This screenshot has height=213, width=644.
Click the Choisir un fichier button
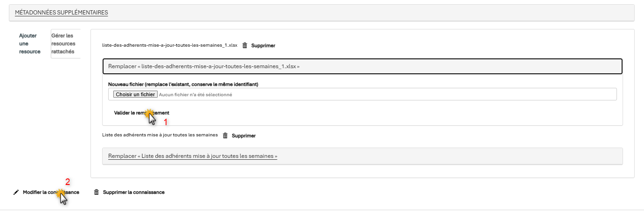point(135,94)
